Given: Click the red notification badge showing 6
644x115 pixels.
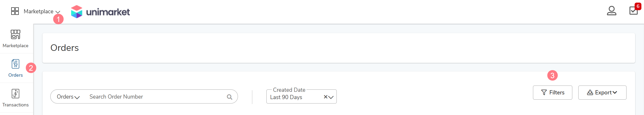Looking at the screenshot, I should (638, 6).
